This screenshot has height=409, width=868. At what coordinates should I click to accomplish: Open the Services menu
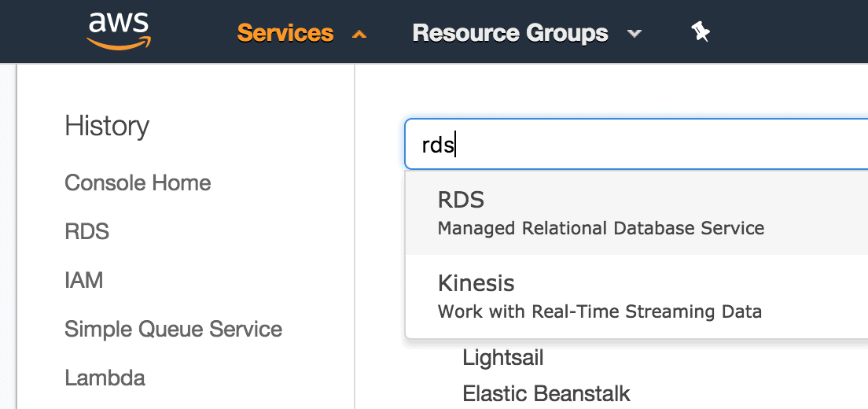pyautogui.click(x=285, y=33)
